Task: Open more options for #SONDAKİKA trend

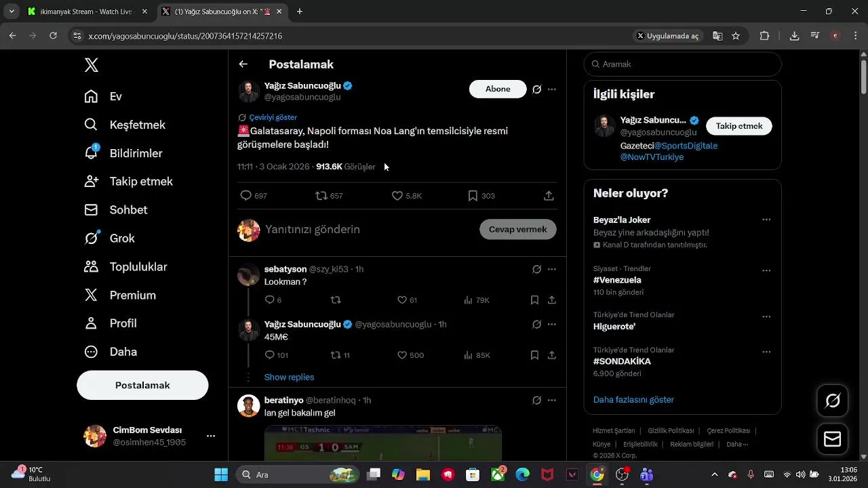Action: pyautogui.click(x=766, y=352)
